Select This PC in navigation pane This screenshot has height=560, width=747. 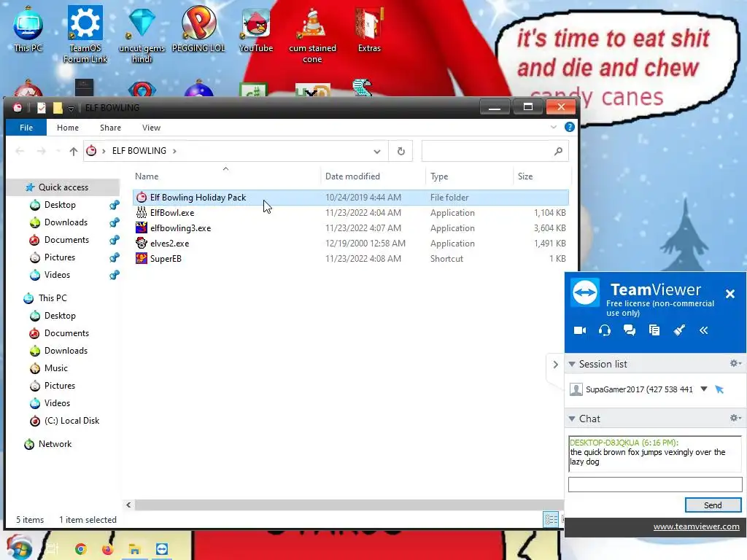pyautogui.click(x=53, y=298)
